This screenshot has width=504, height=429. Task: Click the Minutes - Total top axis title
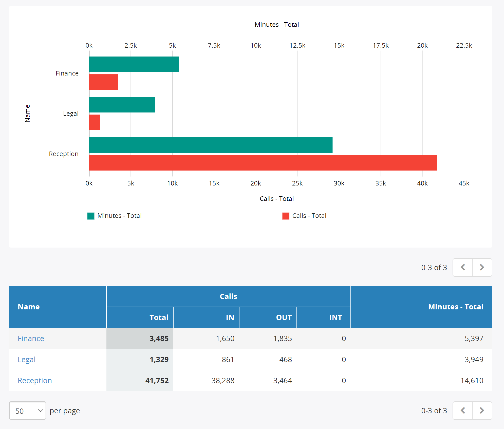coord(277,25)
